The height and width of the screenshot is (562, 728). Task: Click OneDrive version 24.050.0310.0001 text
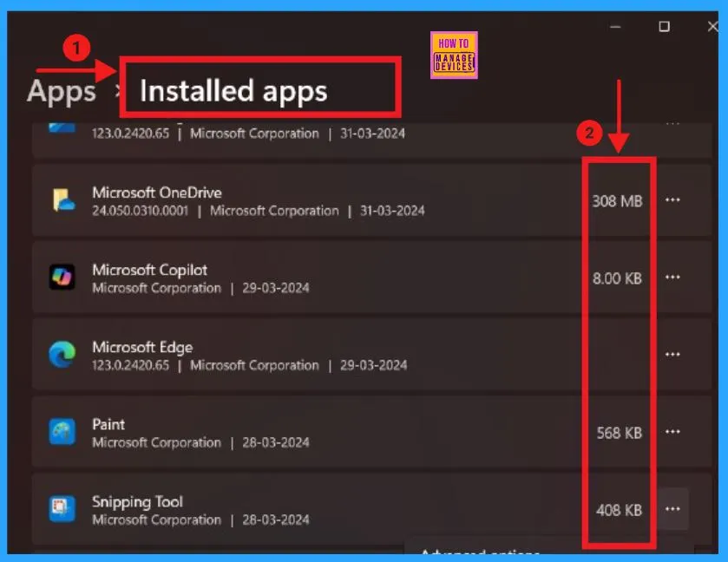(141, 211)
